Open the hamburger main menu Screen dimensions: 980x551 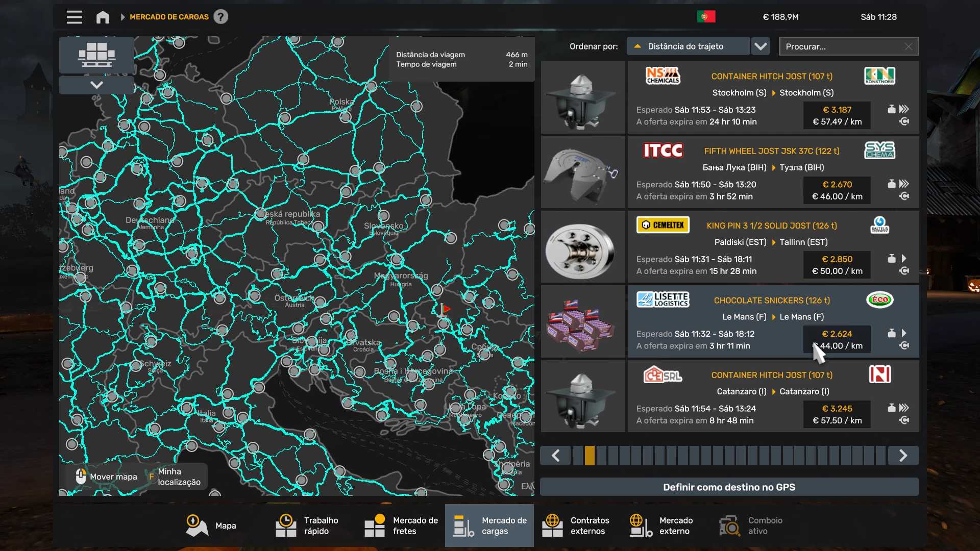pos(74,17)
